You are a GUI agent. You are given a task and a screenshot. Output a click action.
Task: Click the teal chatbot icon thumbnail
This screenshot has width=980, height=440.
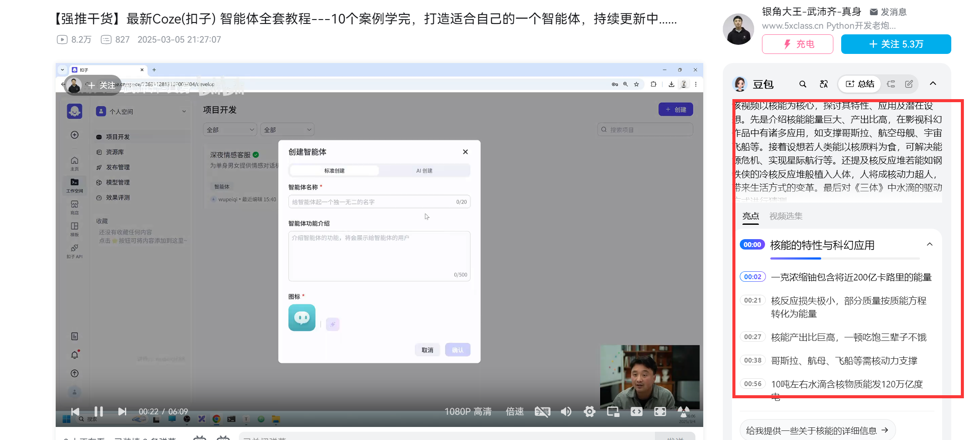pyautogui.click(x=302, y=317)
